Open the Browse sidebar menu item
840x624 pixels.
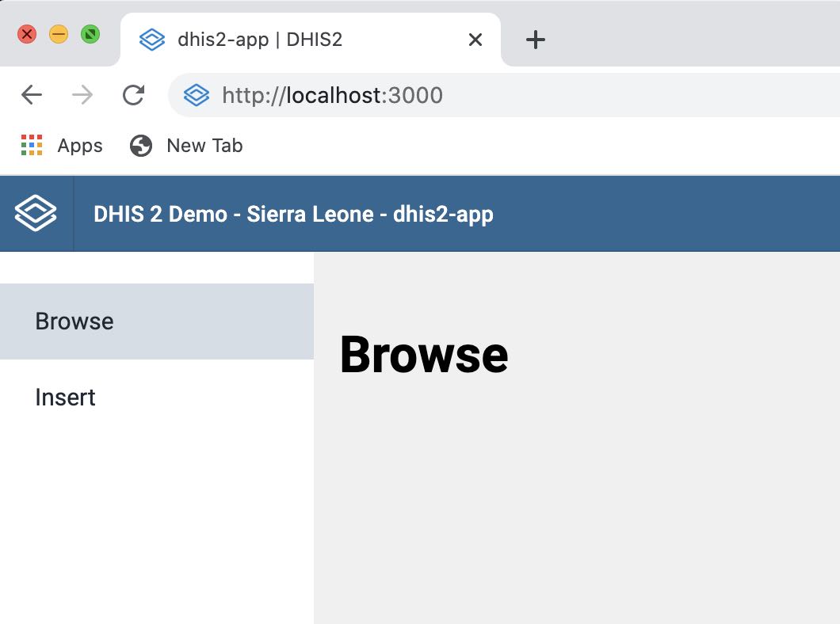pos(156,322)
